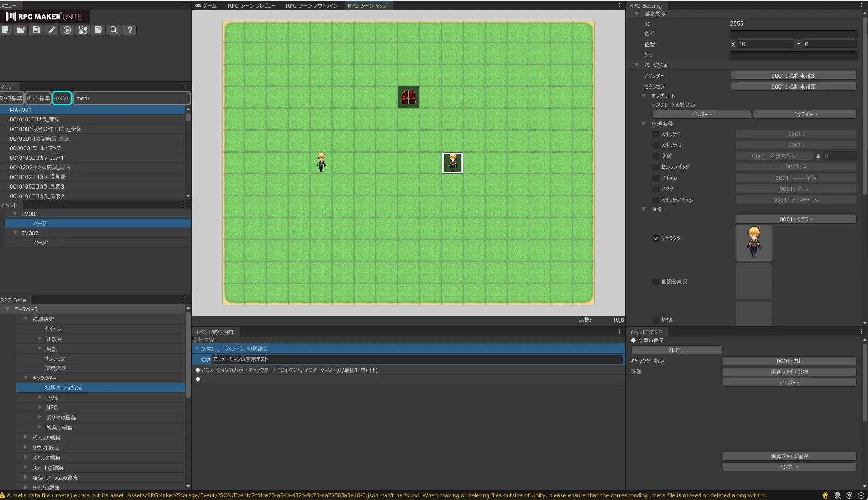Open the puzzle-piece add-on manager icon
Image resolution: width=868 pixels, height=500 pixels.
[83, 30]
